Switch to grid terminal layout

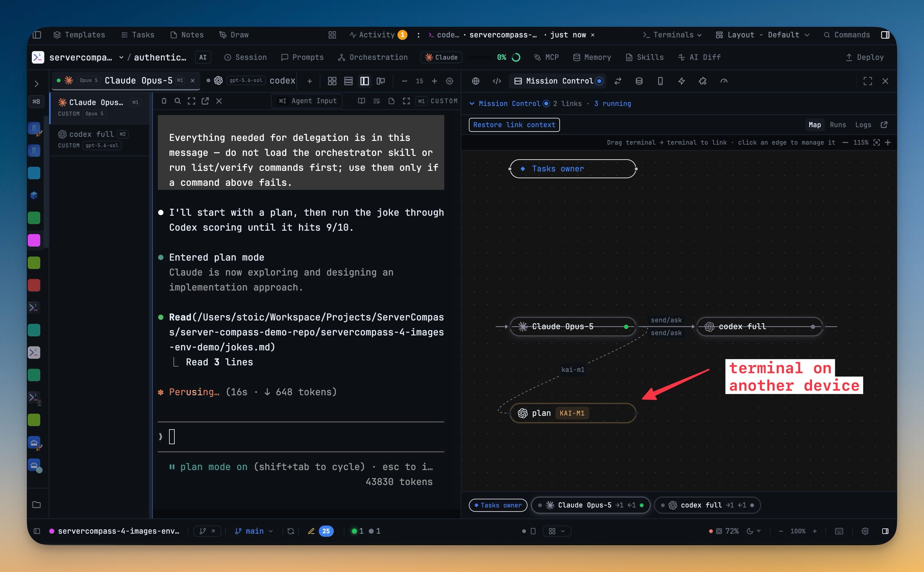(332, 81)
